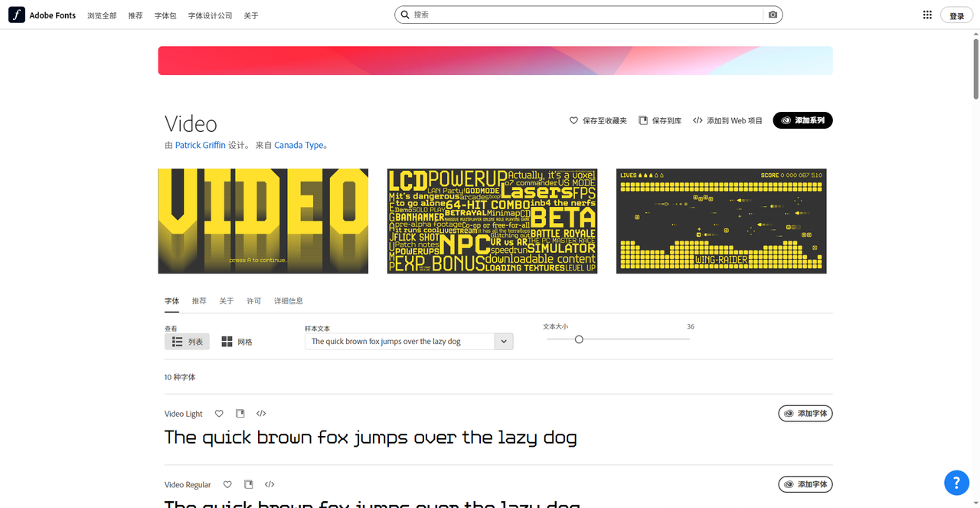Click heart icon next to Video Regular
The width and height of the screenshot is (980, 508).
(x=227, y=484)
